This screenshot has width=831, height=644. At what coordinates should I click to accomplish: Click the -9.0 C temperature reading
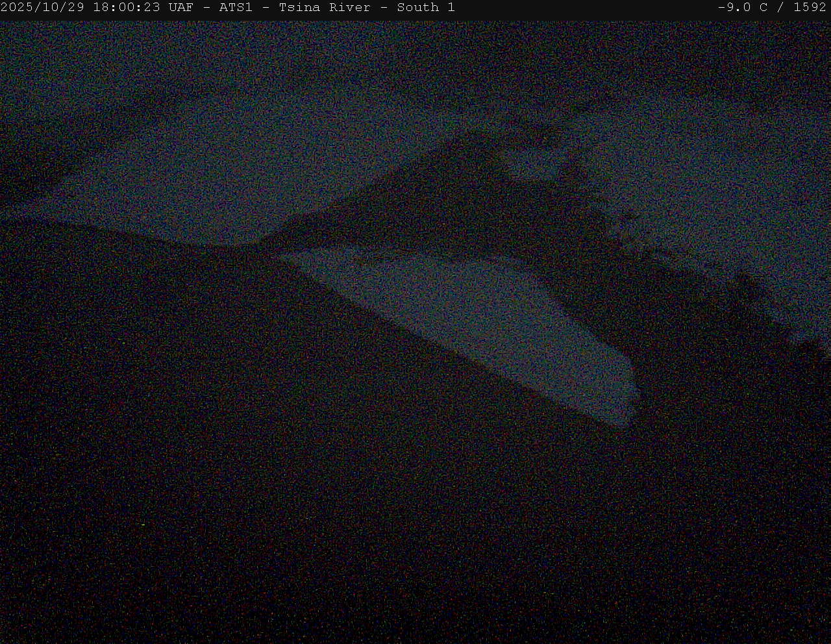tap(743, 8)
